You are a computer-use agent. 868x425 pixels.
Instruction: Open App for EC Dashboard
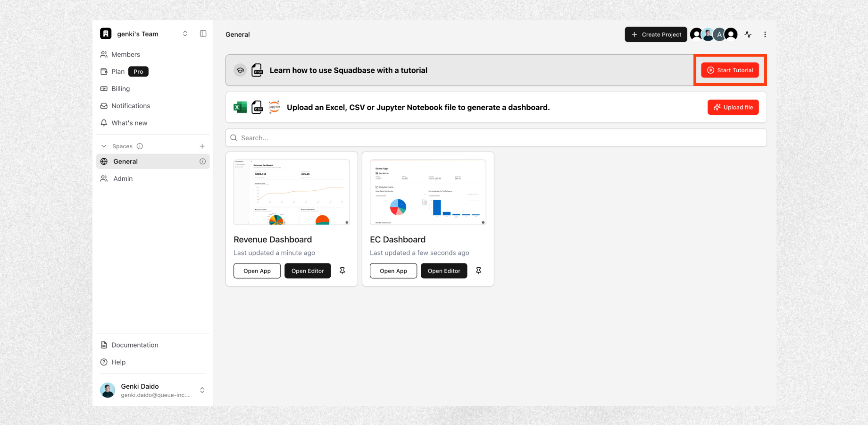tap(393, 271)
